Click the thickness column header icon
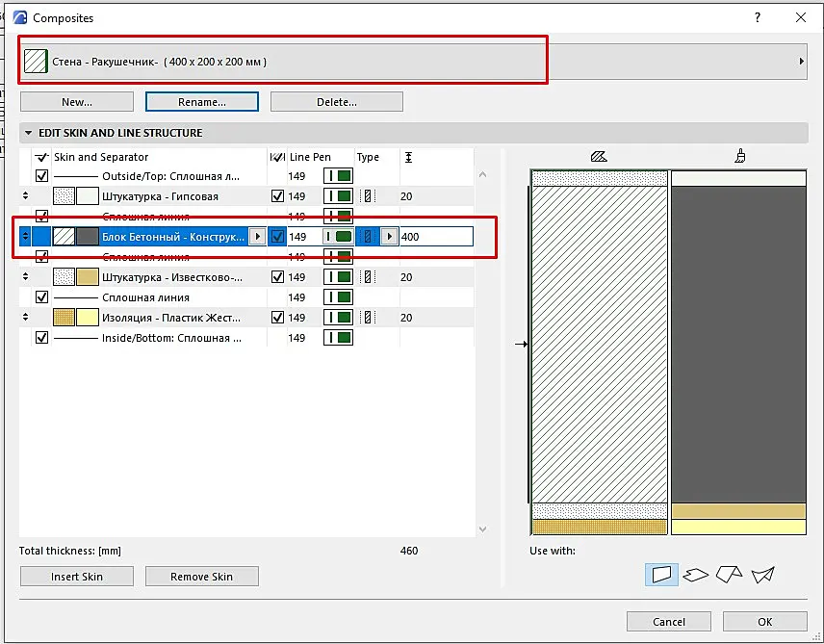 tap(408, 157)
